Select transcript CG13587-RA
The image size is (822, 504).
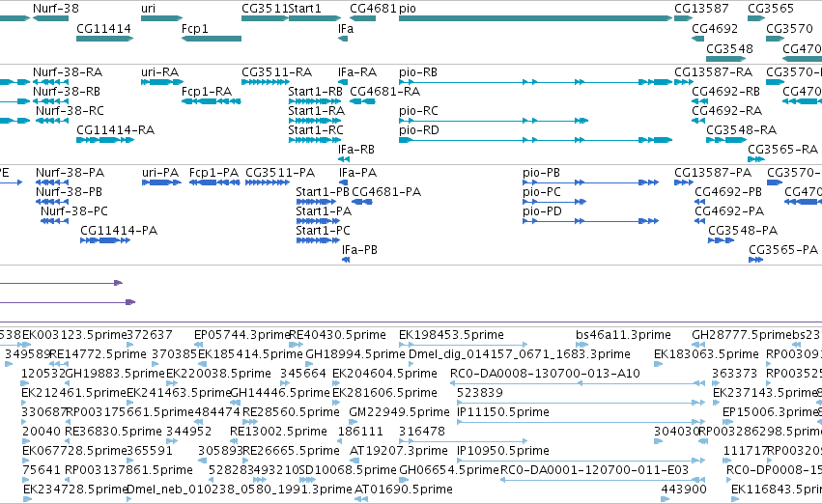click(713, 71)
